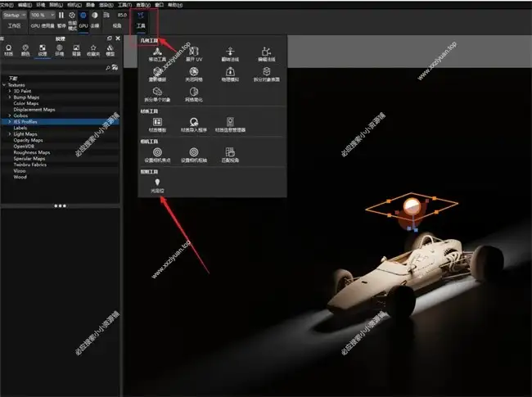Click the Physics Simulation (物理模拟) icon

[231, 71]
